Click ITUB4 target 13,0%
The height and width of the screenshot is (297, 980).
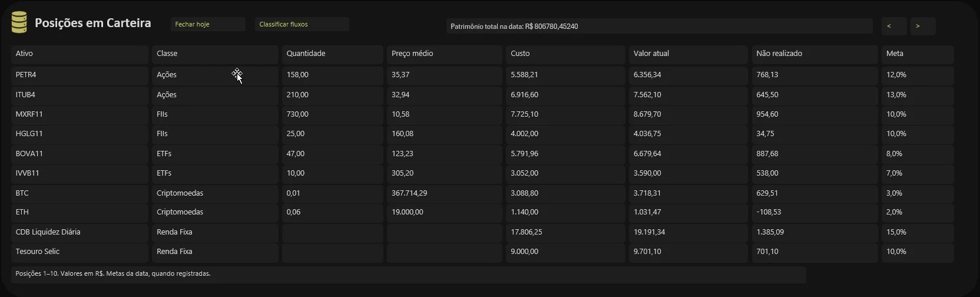coord(918,95)
